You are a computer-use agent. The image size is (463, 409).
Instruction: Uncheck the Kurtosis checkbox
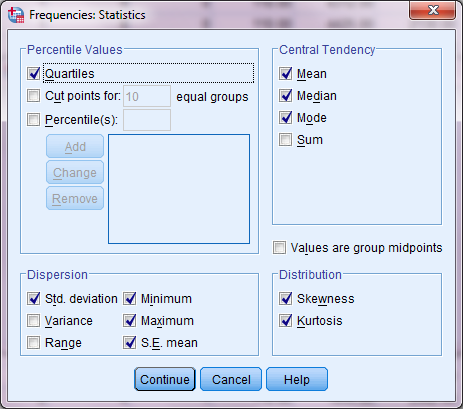coord(286,321)
